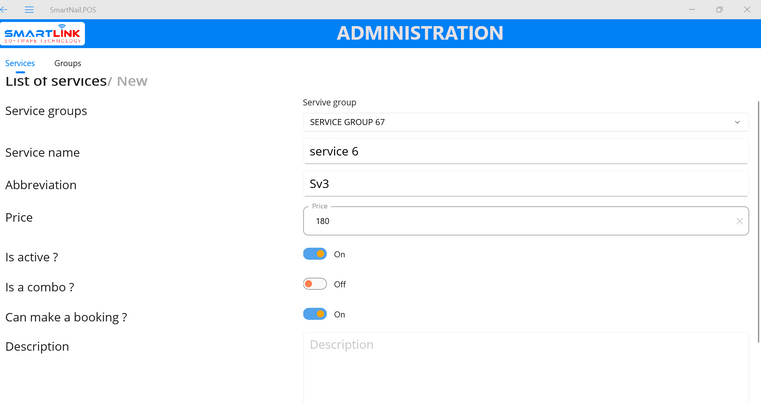Expand the Service group dropdown arrow

737,122
